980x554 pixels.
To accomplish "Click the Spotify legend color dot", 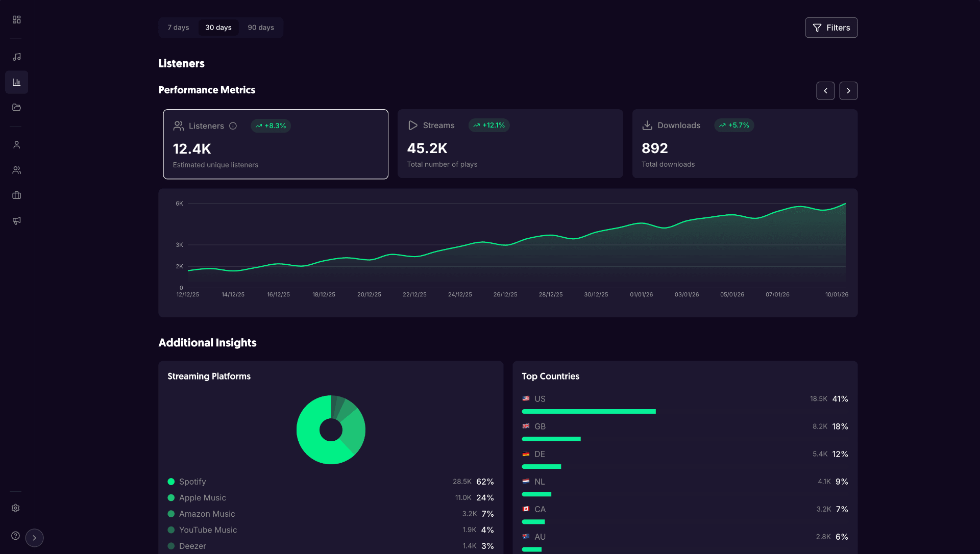I will click(171, 482).
